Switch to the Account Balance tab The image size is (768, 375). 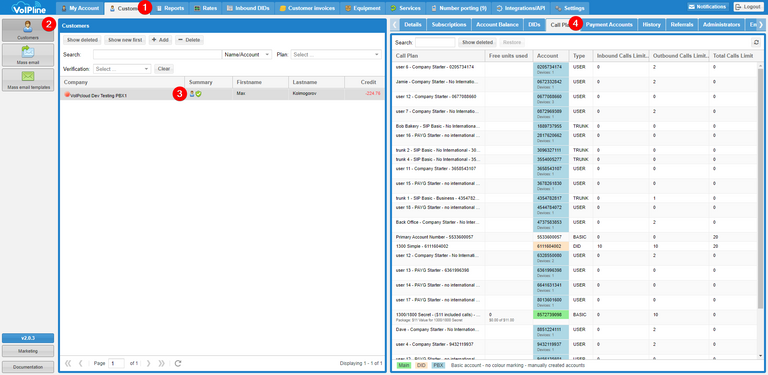tap(498, 24)
